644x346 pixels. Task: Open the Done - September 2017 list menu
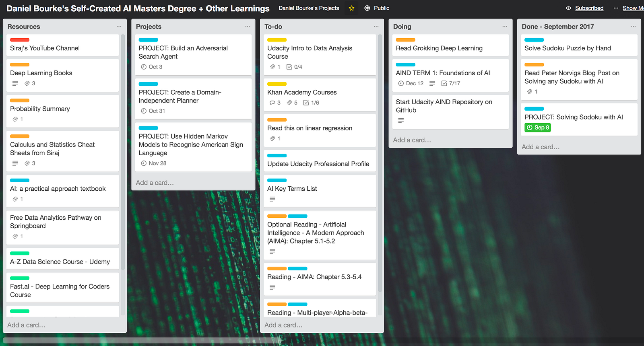tap(634, 27)
